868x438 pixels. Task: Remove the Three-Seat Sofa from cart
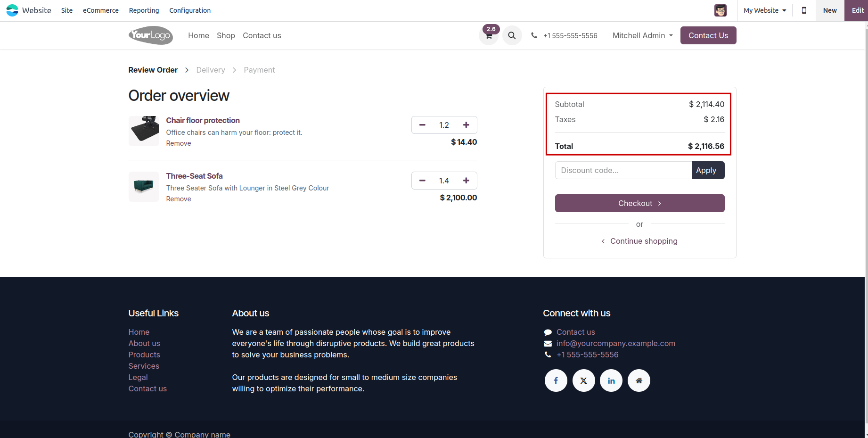(179, 199)
